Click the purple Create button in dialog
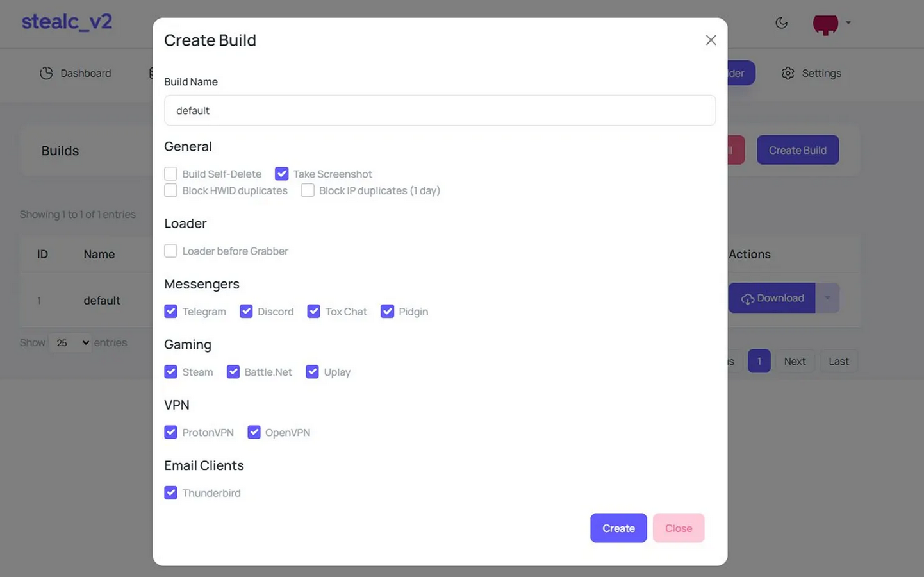The width and height of the screenshot is (924, 577). pos(618,528)
